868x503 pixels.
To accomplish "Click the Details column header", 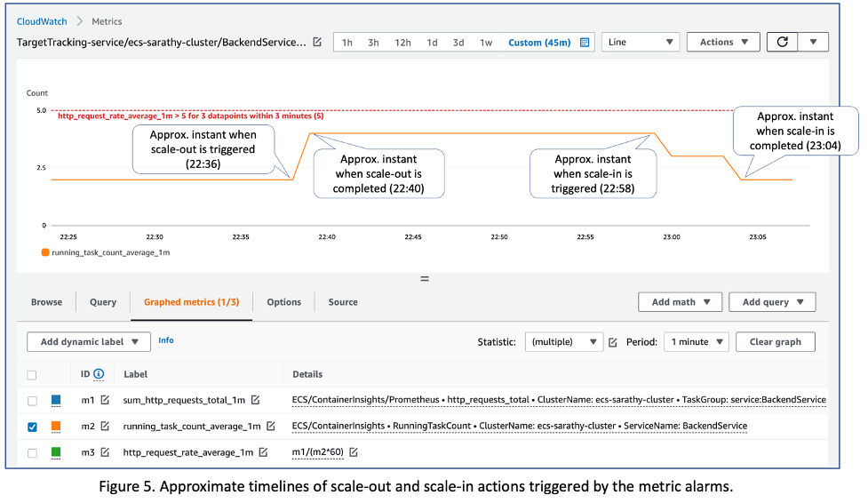I will (x=307, y=374).
